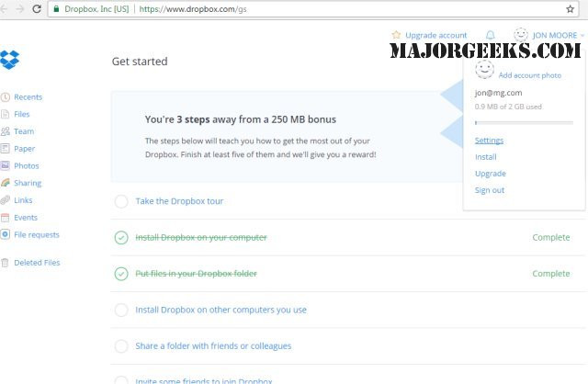Sign out of the account

[490, 190]
